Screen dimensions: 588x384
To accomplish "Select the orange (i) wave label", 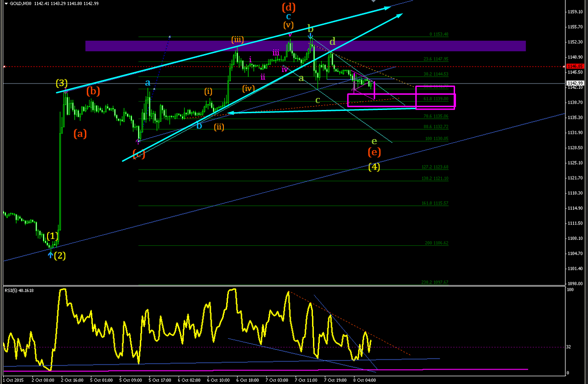I will pyautogui.click(x=208, y=91).
